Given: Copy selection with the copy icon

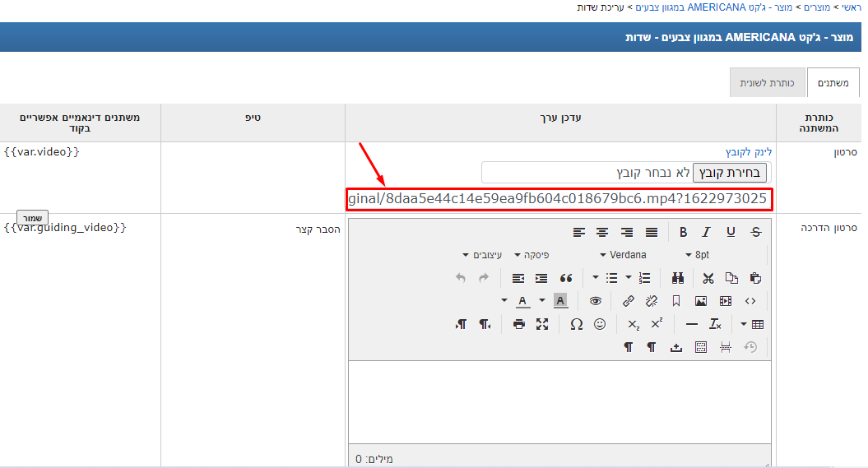Looking at the screenshot, I should click(x=731, y=278).
